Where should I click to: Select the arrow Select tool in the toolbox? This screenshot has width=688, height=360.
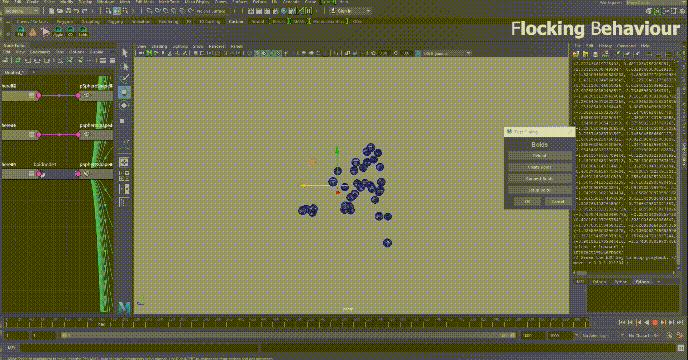125,53
